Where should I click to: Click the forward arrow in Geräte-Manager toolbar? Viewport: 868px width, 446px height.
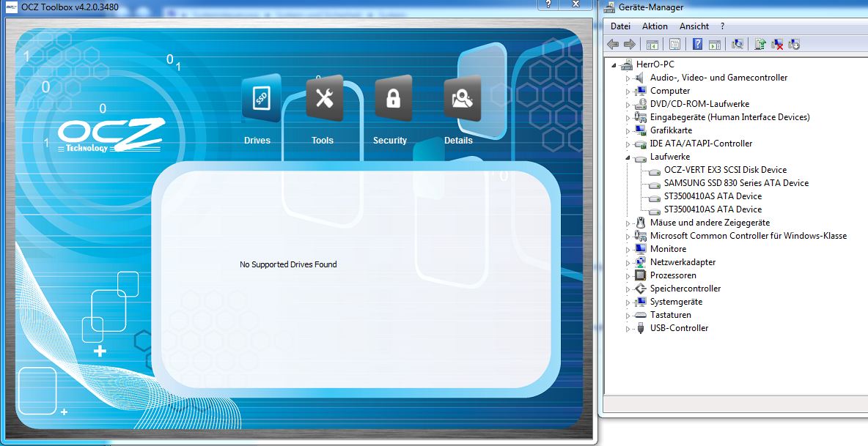tap(630, 44)
